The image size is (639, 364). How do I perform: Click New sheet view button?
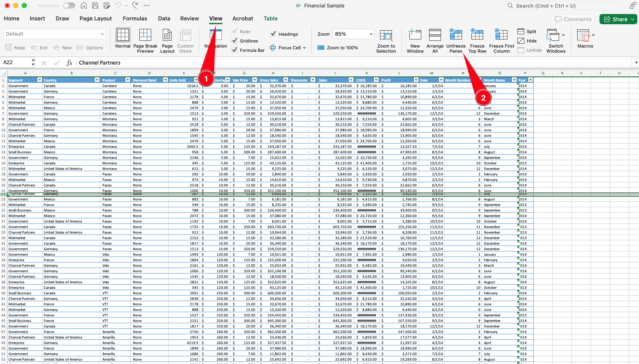coord(62,48)
